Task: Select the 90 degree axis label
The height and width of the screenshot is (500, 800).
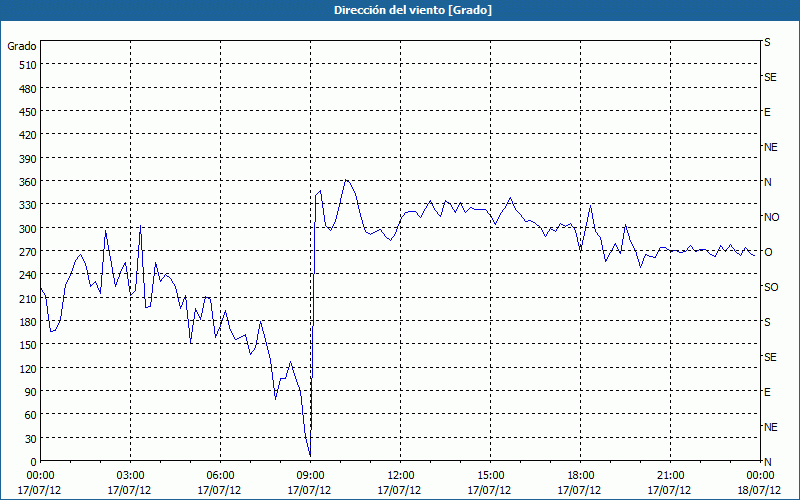Action: [31, 392]
